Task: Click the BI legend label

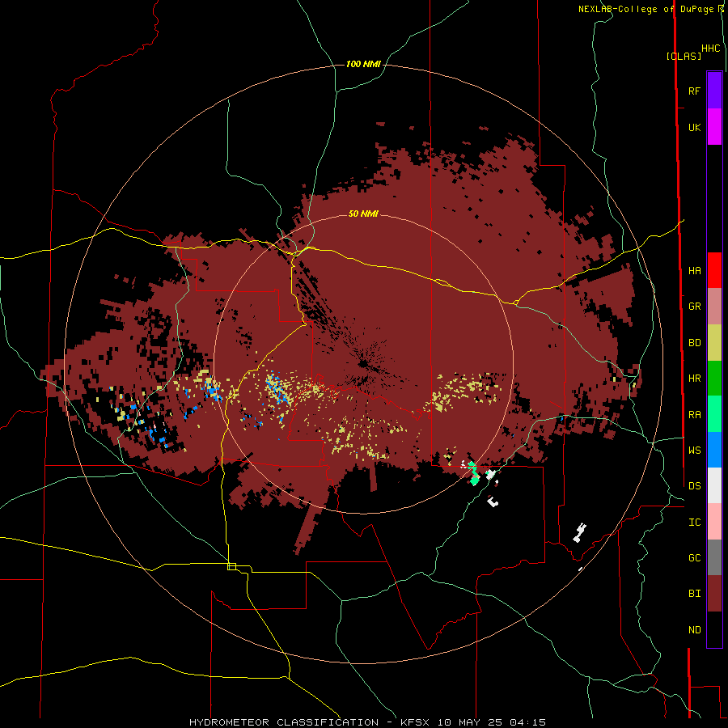Action: click(x=694, y=594)
